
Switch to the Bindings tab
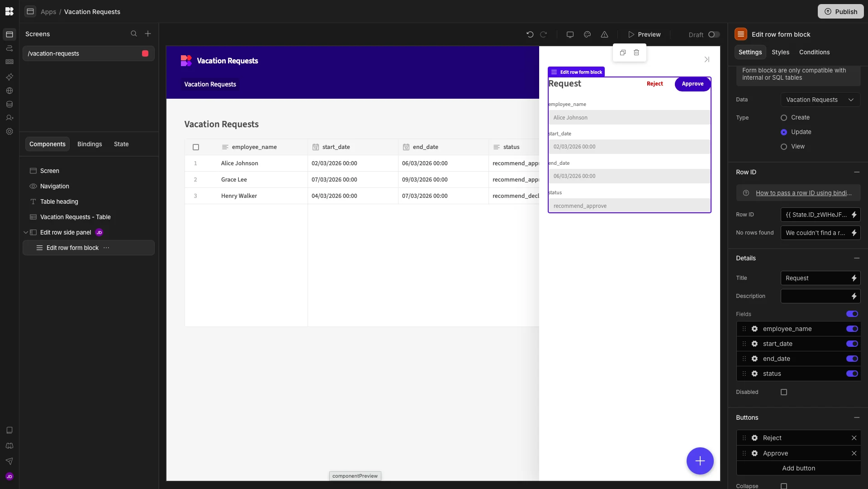(90, 144)
